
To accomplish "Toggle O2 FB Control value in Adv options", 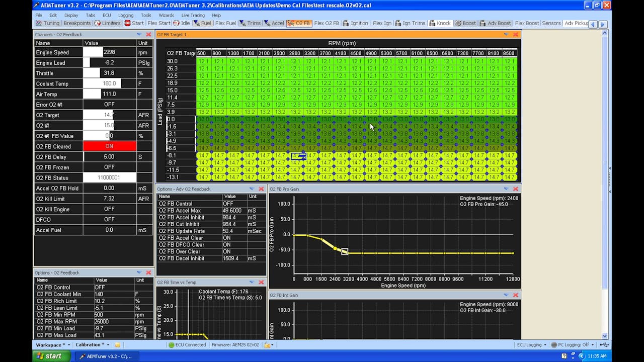I will [x=228, y=204].
